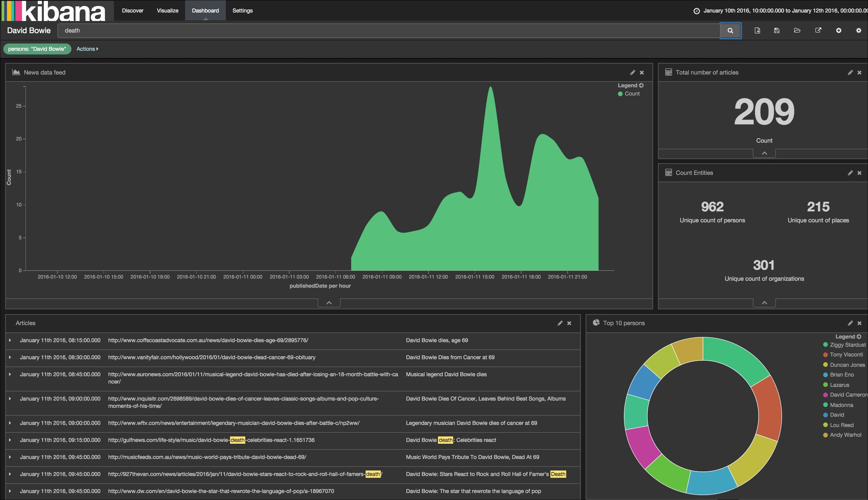Expand the inquisitr.com article row

click(10, 399)
